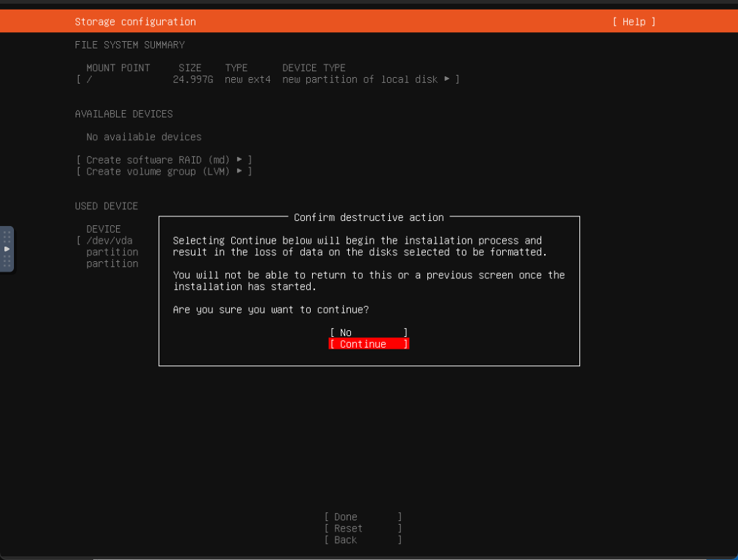This screenshot has width=738, height=560.
Task: Select first partition under /dev/vda
Action: click(x=112, y=252)
